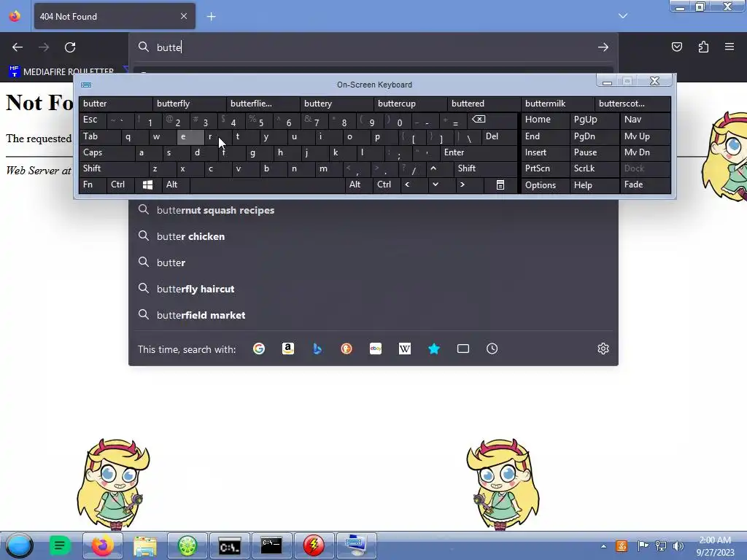Search history using clock icon
This screenshot has height=560, width=747.
point(492,349)
